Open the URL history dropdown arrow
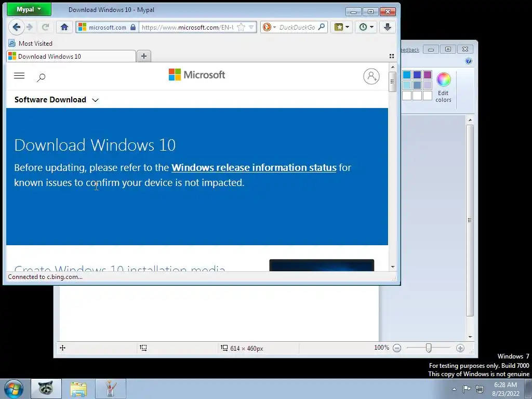 (x=251, y=27)
